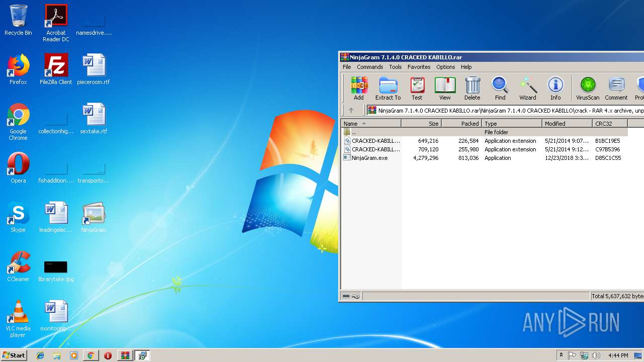The height and width of the screenshot is (362, 644).
Task: Click the archive path address field
Action: click(x=505, y=110)
